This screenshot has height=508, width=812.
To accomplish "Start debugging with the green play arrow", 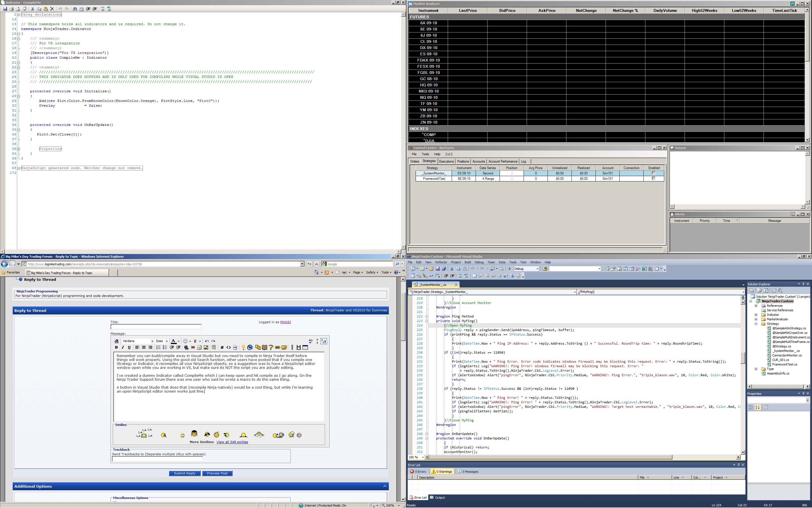I will pyautogui.click(x=510, y=269).
